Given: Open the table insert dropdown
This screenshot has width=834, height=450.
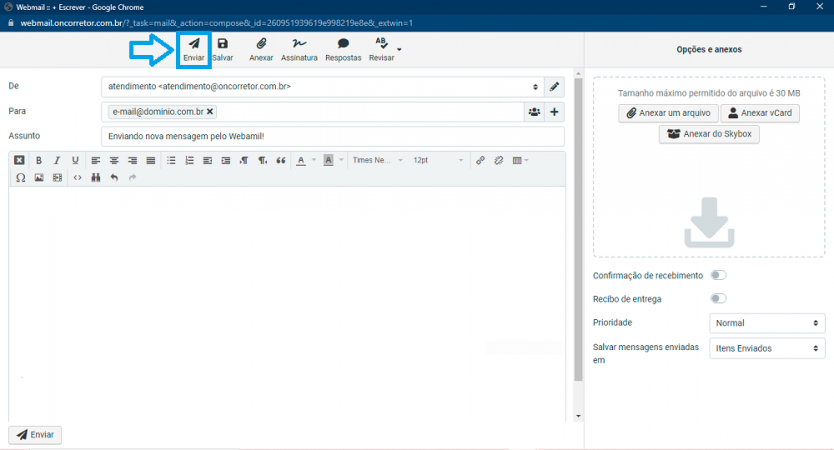Looking at the screenshot, I should tap(520, 160).
